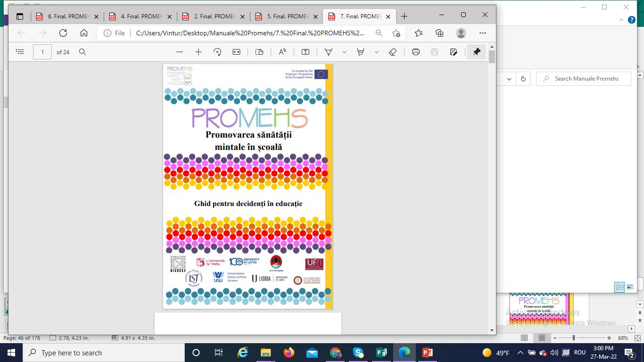Close the "5. Final. PROMEHS" tab
This screenshot has height=362, width=644.
tap(315, 16)
